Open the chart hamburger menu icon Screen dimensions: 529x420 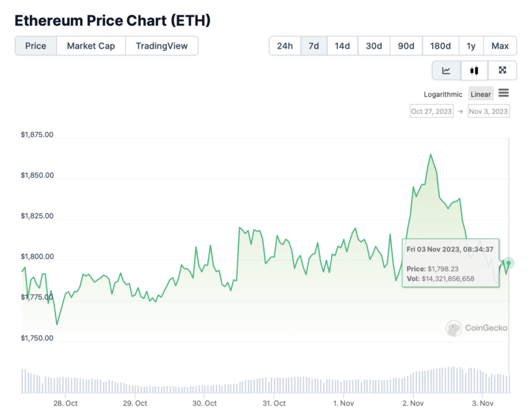pyautogui.click(x=503, y=93)
